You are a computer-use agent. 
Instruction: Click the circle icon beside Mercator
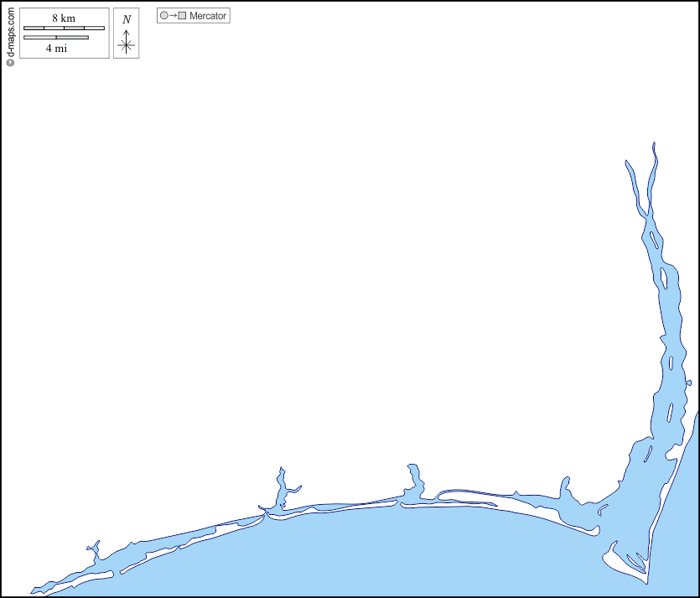164,16
